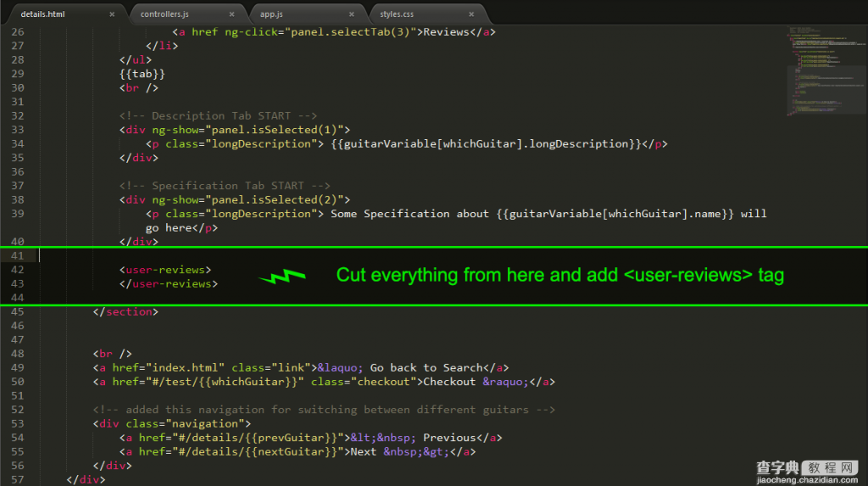Click line number 29 in gutter
Image resolution: width=868 pixels, height=486 pixels.
(18, 74)
